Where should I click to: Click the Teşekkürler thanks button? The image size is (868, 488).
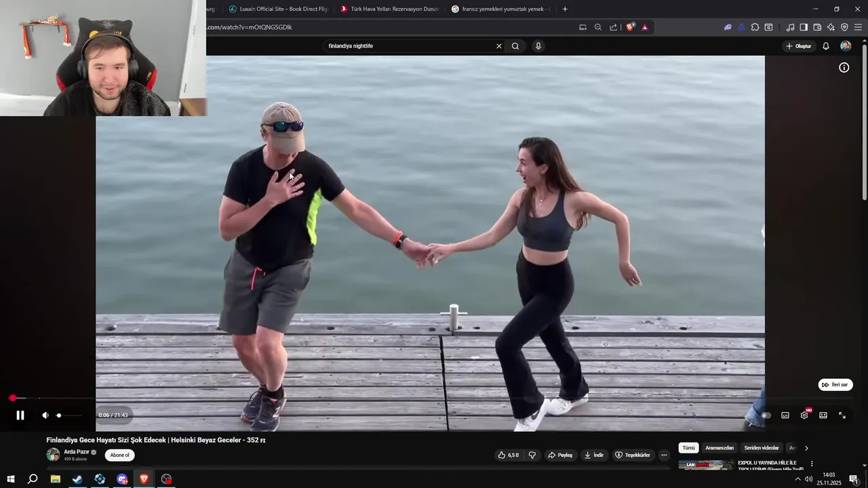point(633,455)
